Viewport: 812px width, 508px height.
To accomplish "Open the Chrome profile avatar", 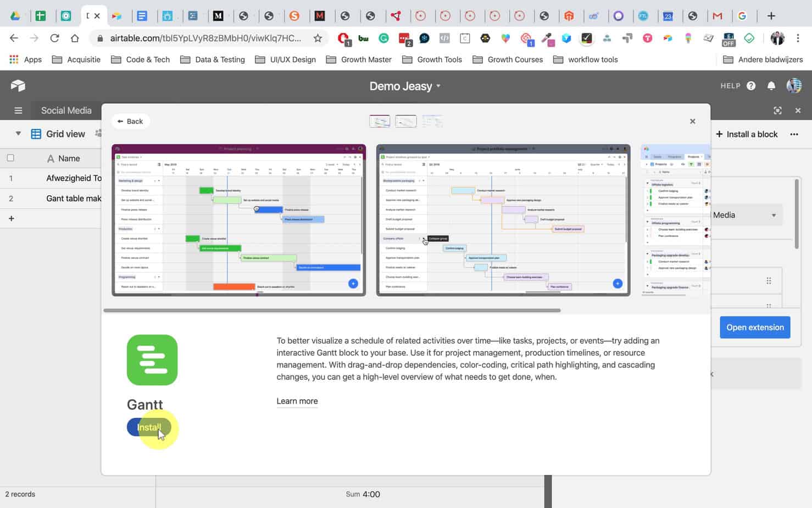I will tap(777, 38).
